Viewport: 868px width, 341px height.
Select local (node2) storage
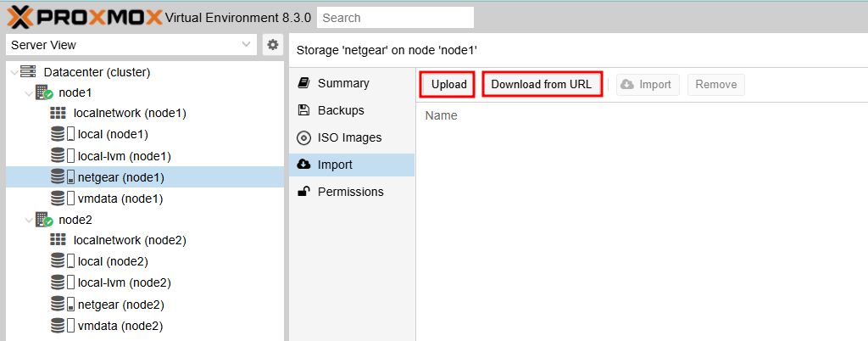(113, 261)
